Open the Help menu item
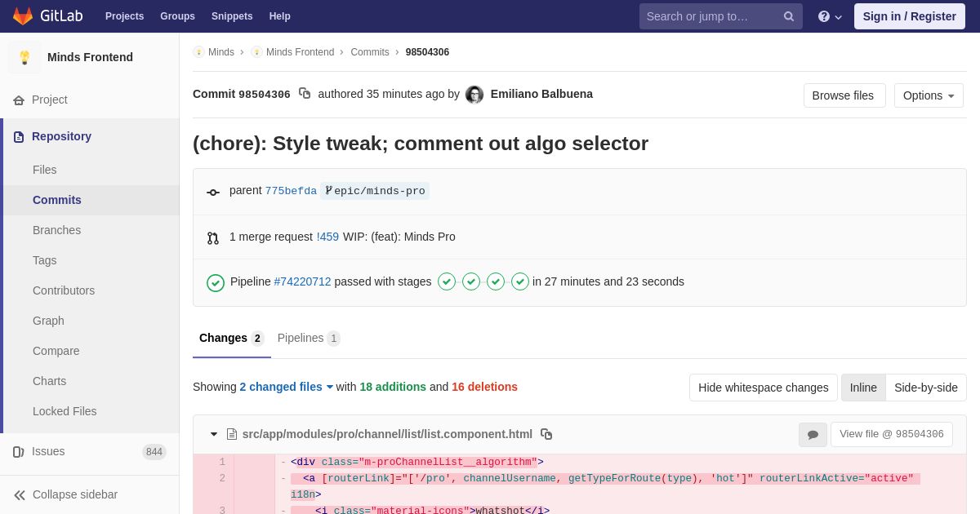This screenshot has height=514, width=980. (x=280, y=16)
